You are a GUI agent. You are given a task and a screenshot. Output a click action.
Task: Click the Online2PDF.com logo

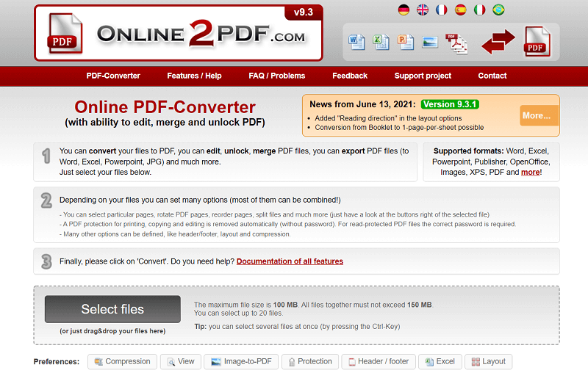[178, 34]
